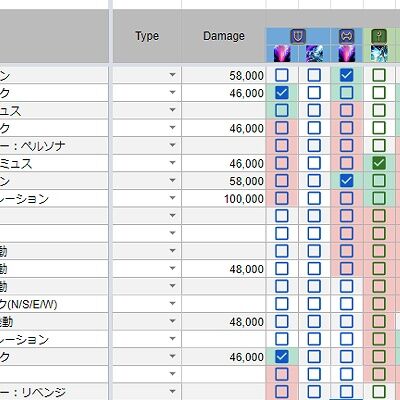Check the White Mage box in 100,000 row

[x=379, y=198]
